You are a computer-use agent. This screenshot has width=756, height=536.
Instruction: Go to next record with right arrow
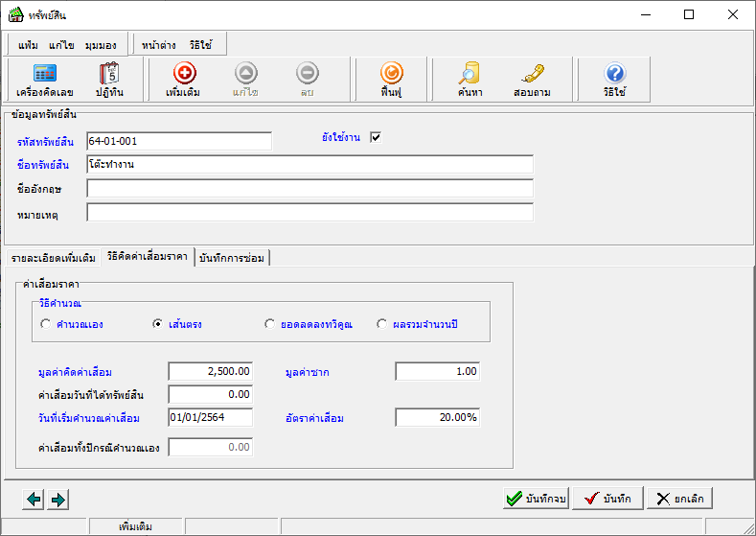coord(57,499)
